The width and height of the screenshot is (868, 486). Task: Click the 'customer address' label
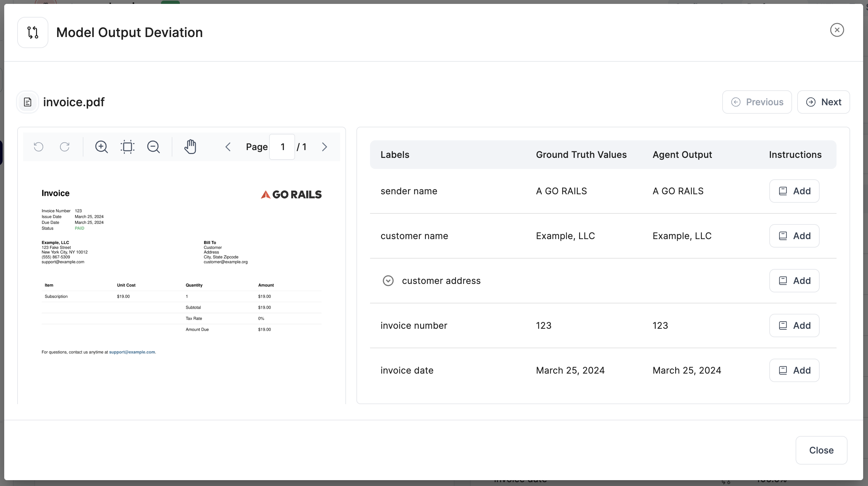[x=441, y=281]
